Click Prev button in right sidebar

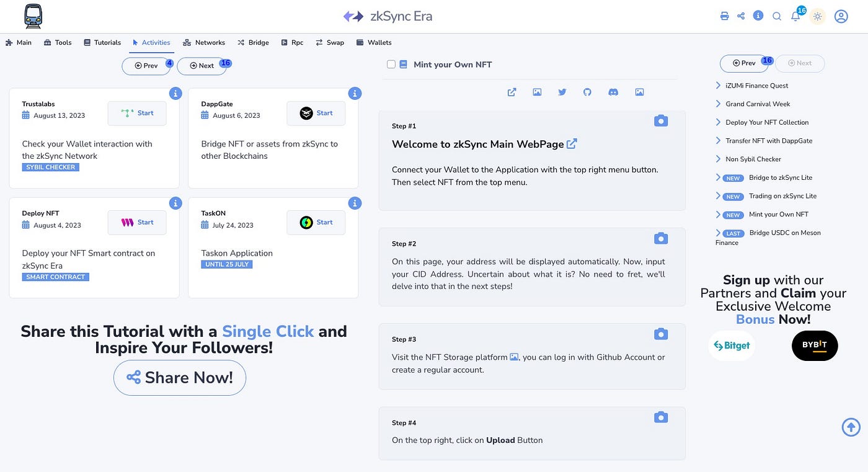(x=744, y=63)
